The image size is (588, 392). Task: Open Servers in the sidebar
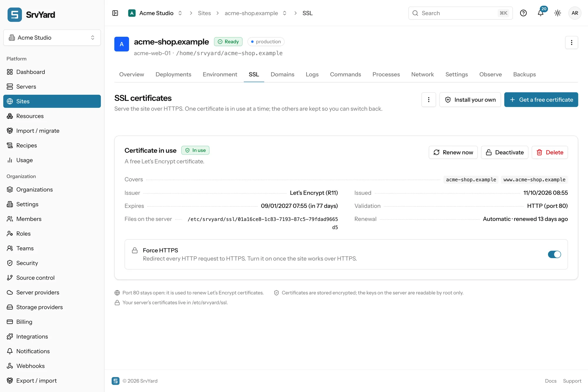point(52,87)
